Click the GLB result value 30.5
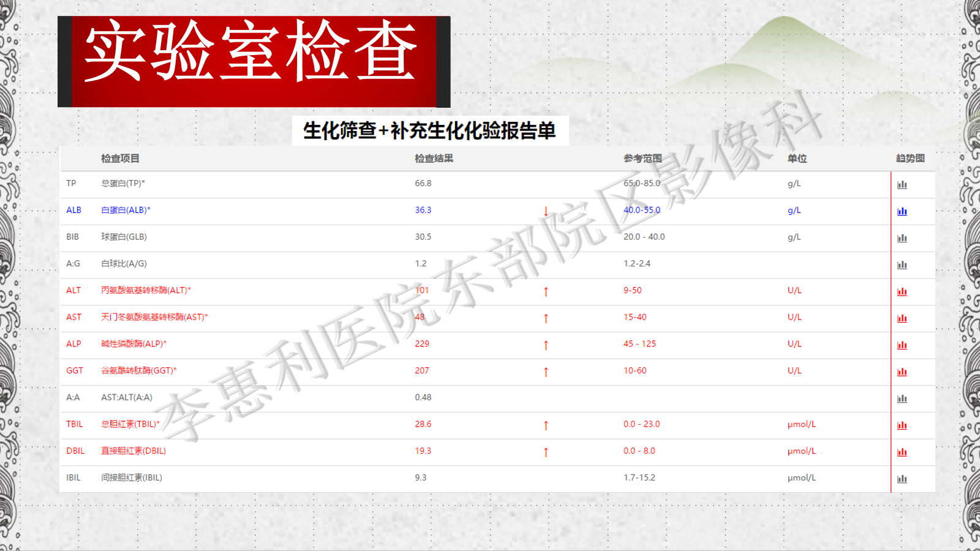 [423, 237]
